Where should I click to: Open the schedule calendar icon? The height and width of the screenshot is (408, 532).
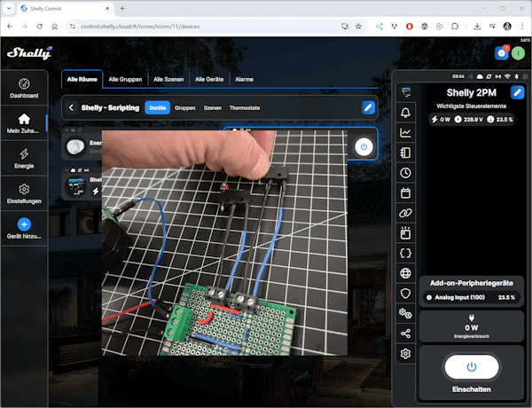(x=406, y=192)
